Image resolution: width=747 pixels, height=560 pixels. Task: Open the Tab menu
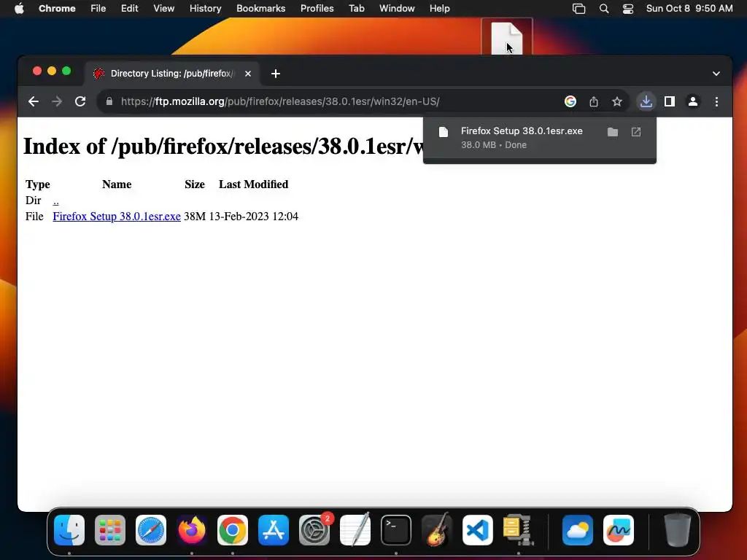click(x=356, y=9)
